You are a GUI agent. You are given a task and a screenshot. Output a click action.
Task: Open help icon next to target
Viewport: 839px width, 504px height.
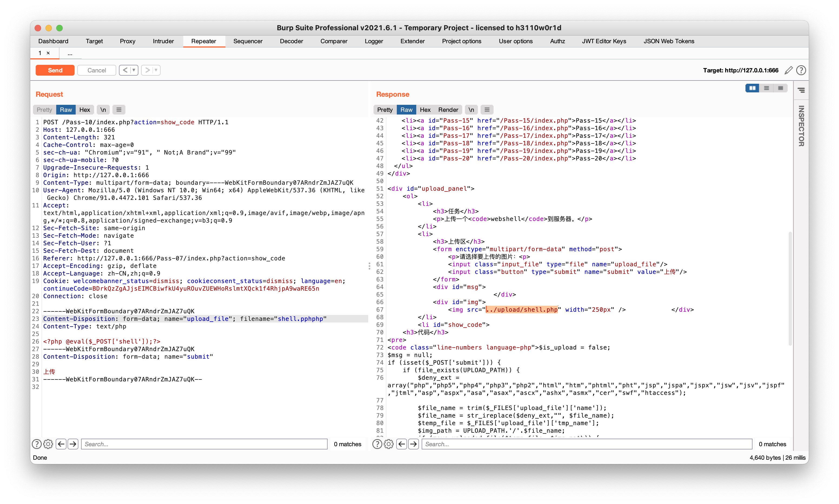pyautogui.click(x=801, y=70)
